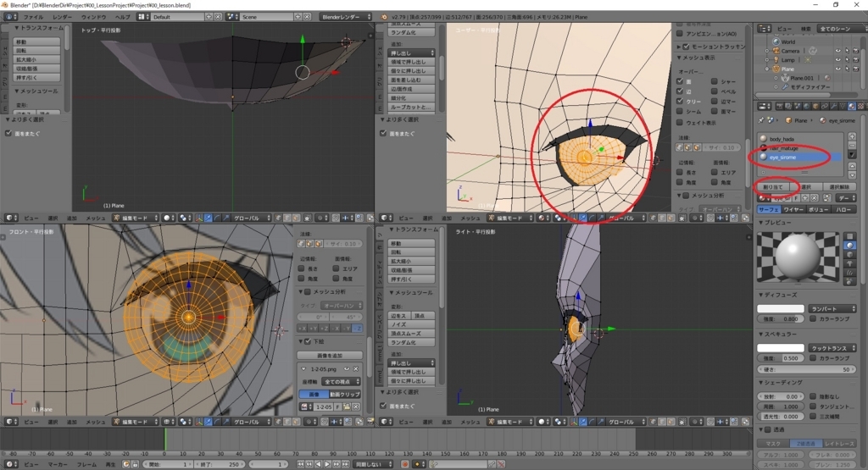This screenshot has height=470, width=868.
Task: Open the Object cube properties tab
Action: pos(815,106)
